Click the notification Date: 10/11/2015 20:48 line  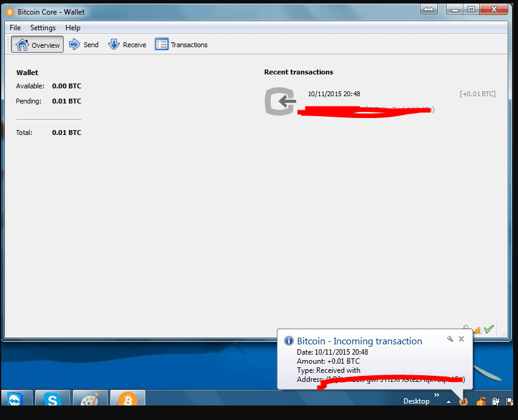tap(333, 352)
